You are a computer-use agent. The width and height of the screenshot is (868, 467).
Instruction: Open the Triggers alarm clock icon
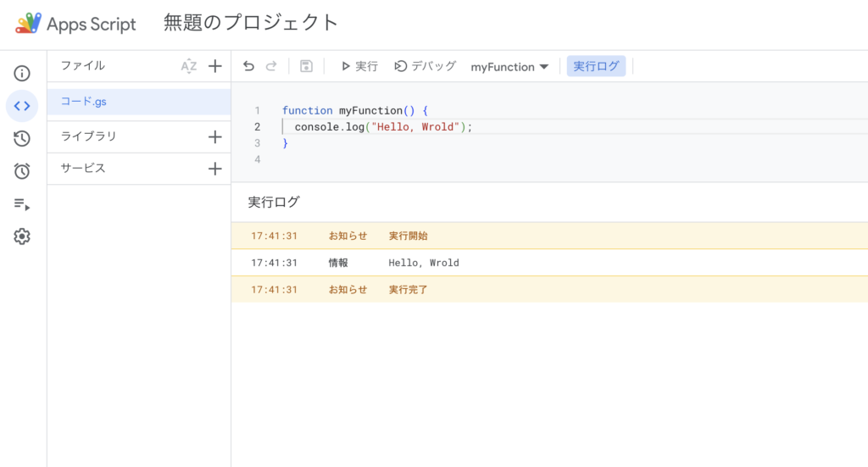coord(22,171)
